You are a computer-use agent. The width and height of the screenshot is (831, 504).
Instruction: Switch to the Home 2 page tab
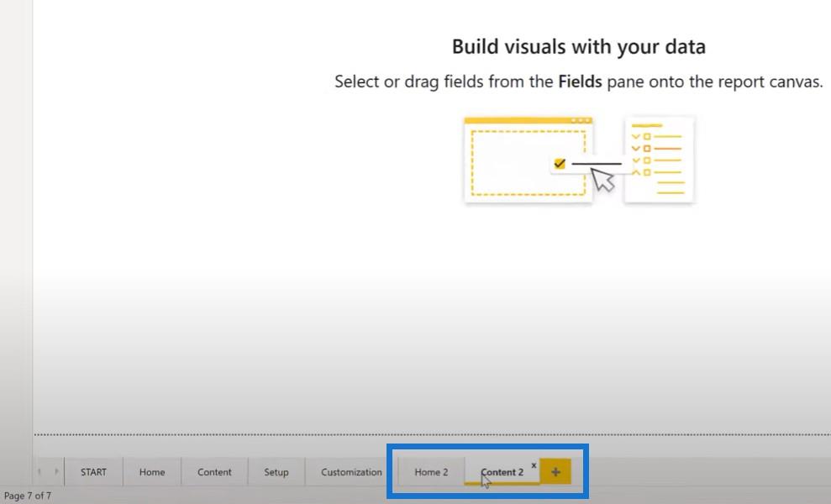[x=431, y=472]
